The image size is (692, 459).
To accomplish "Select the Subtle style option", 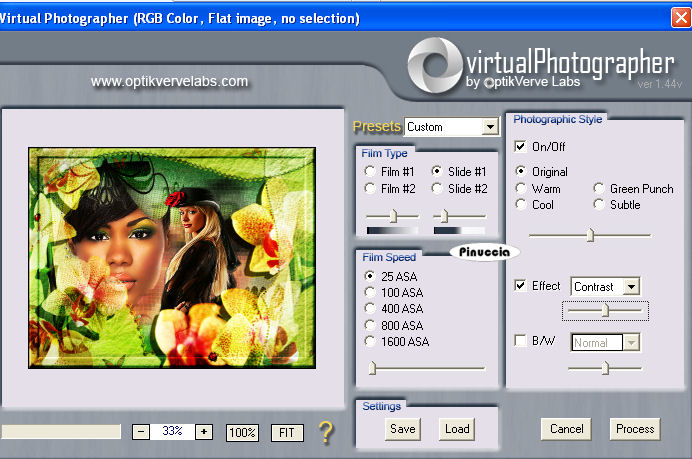I will point(599,204).
